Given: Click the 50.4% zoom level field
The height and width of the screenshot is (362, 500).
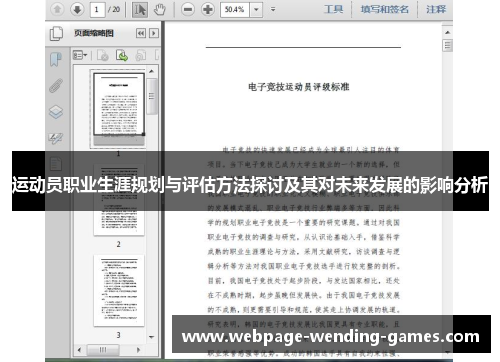Looking at the screenshot, I should click(x=235, y=9).
